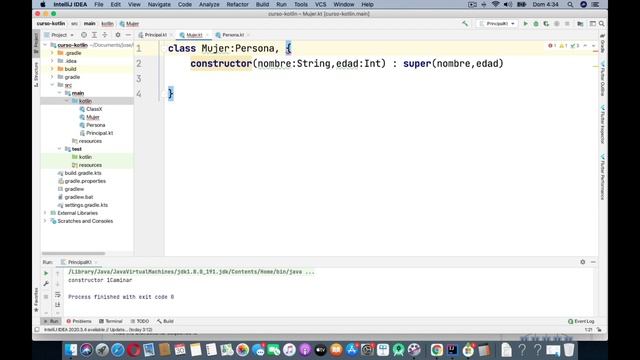
Task: Open Flutter Inspector tool window stripe
Action: click(602, 124)
